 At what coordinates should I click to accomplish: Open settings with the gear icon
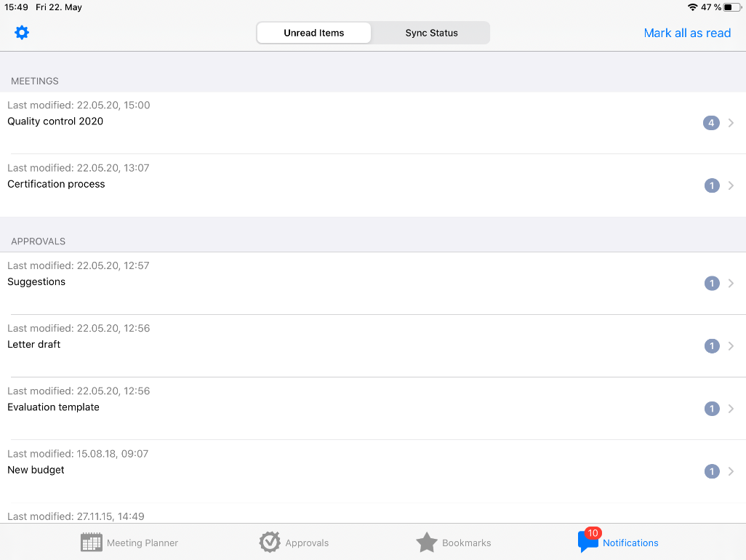coord(22,33)
